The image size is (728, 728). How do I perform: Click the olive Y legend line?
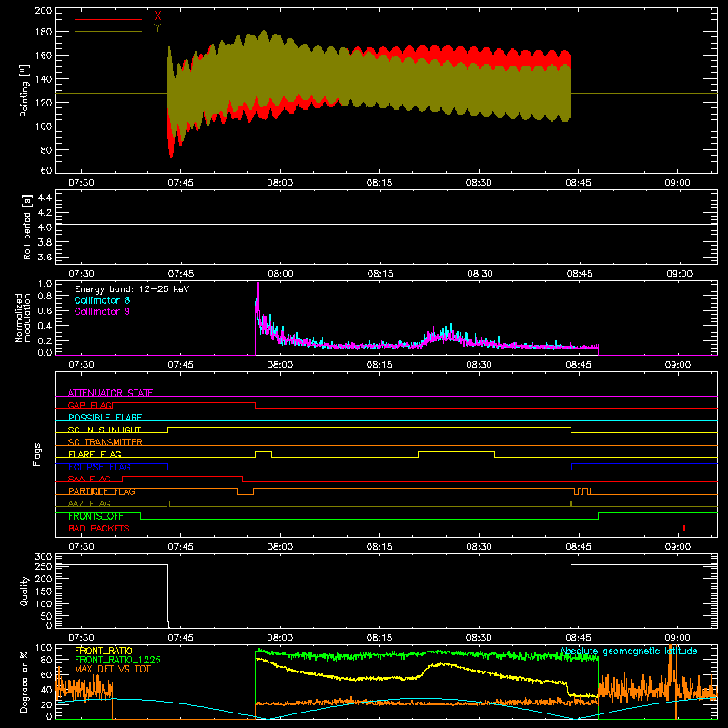[x=108, y=32]
